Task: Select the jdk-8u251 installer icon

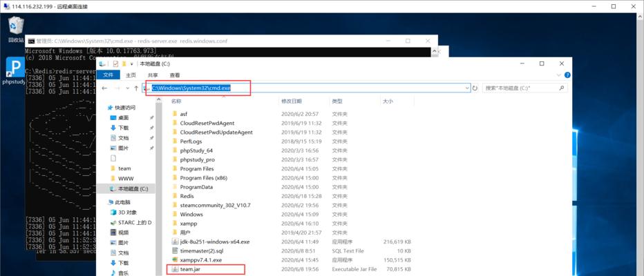Action: [x=174, y=241]
